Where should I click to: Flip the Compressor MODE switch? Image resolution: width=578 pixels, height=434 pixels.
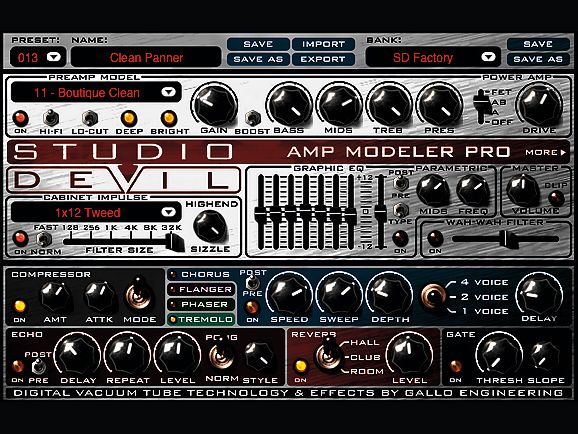pos(138,295)
